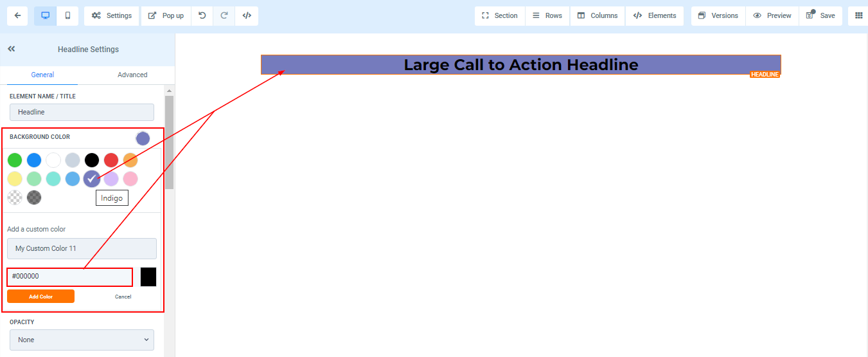
Task: Click the Preview eye button
Action: [x=772, y=15]
